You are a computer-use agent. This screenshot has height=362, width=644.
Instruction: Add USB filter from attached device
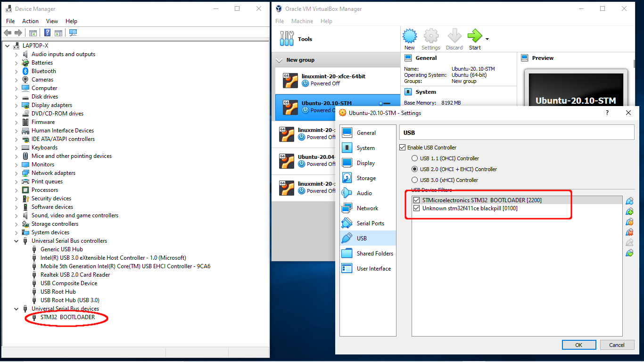629,212
